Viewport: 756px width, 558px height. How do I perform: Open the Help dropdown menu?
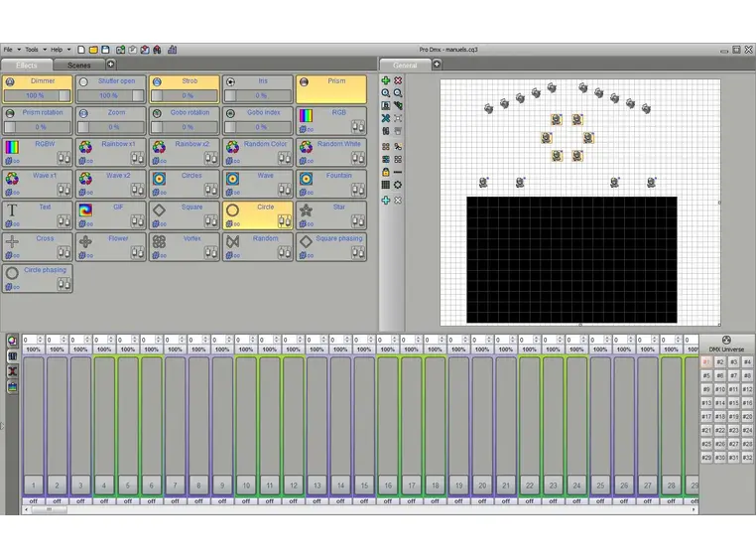click(x=59, y=50)
